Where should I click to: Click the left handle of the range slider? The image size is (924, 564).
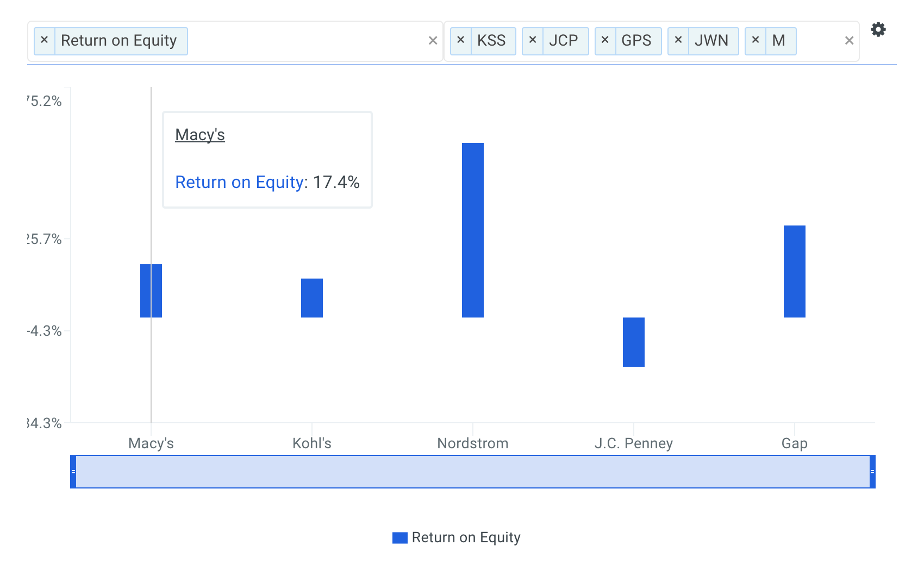[73, 472]
